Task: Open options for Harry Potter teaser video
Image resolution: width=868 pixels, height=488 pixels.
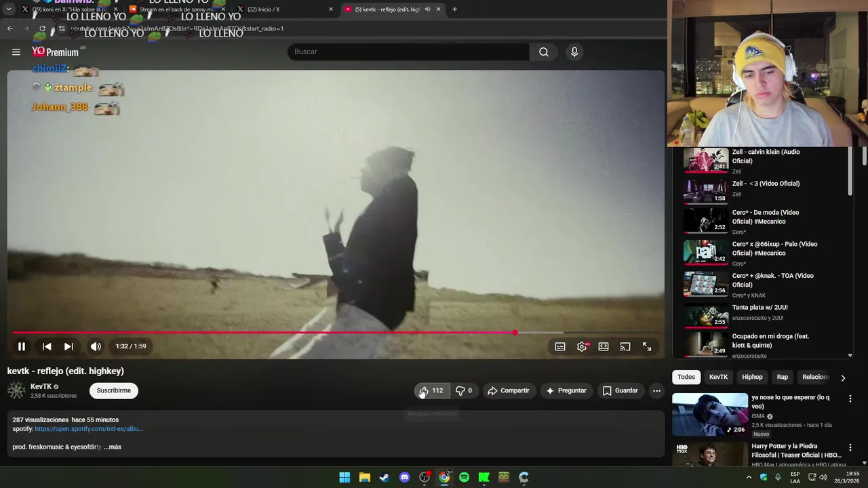Action: pos(850,447)
